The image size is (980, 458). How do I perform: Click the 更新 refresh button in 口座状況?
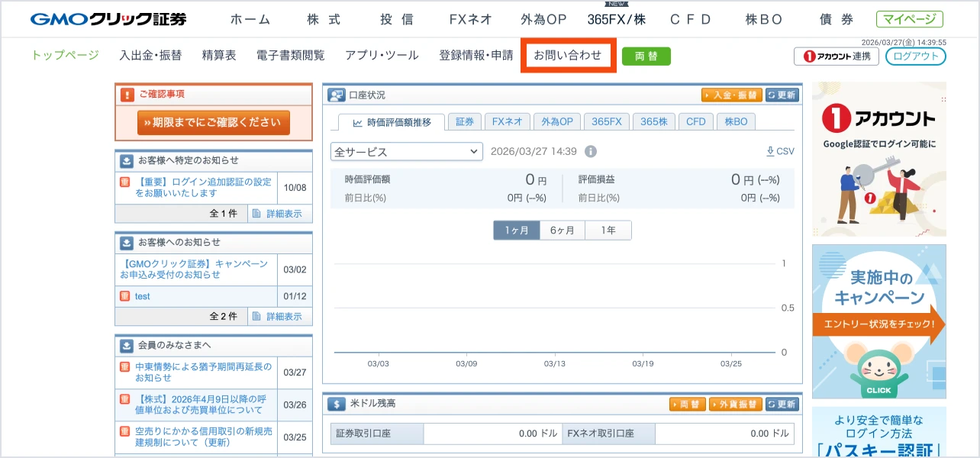(x=782, y=95)
